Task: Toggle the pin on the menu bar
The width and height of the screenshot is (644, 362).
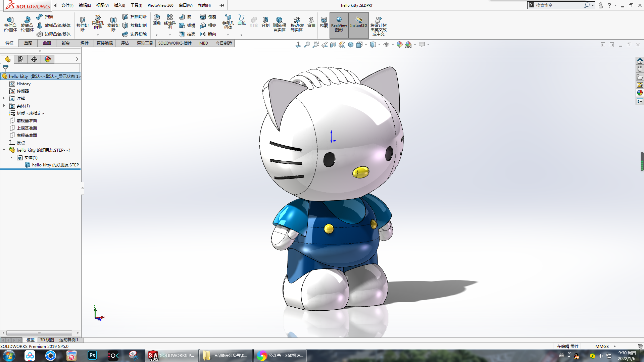Action: click(221, 5)
